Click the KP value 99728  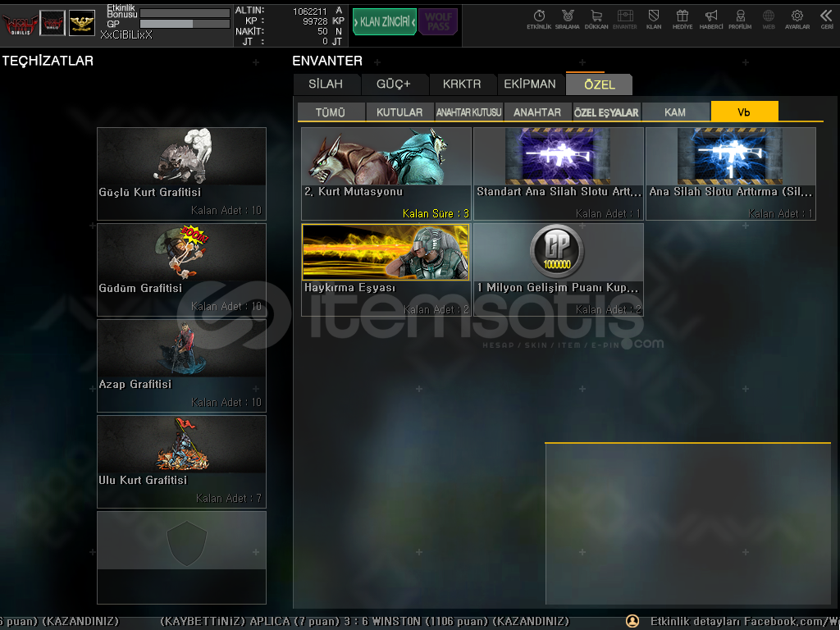(x=315, y=21)
